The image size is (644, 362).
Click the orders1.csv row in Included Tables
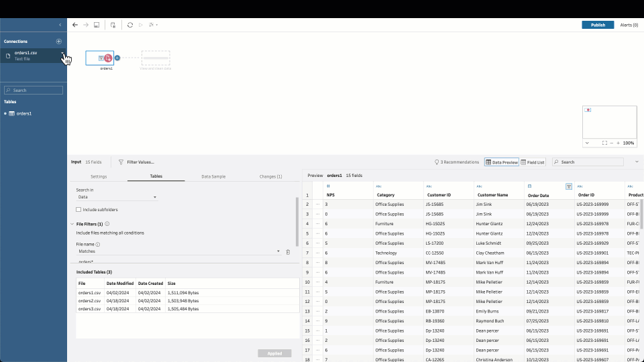tap(188, 293)
